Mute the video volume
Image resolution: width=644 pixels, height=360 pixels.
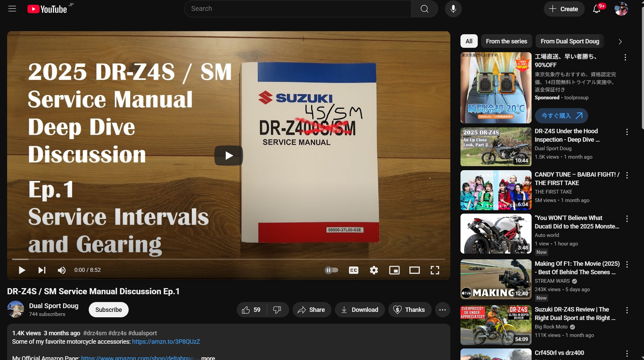[62, 270]
